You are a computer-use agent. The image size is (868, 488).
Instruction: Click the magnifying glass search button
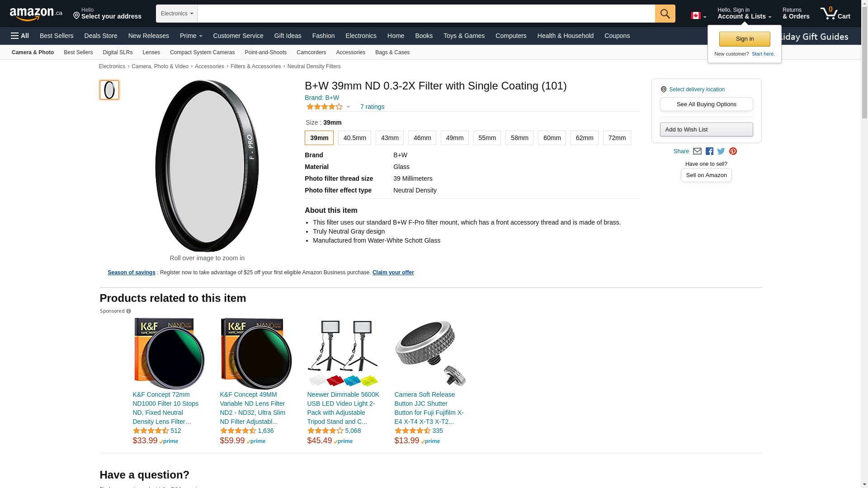[x=665, y=14]
